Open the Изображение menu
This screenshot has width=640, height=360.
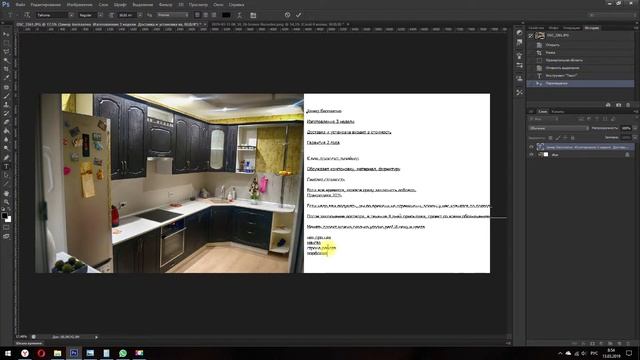click(79, 5)
